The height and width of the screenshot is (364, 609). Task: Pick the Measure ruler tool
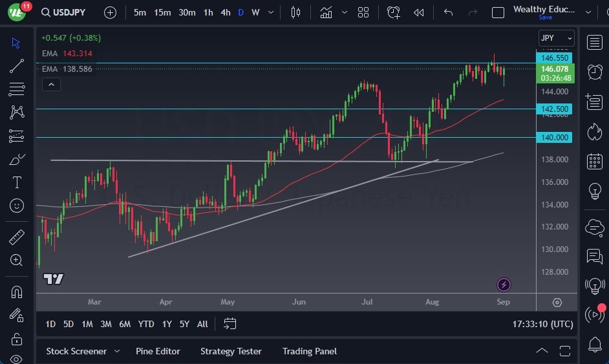coord(17,237)
